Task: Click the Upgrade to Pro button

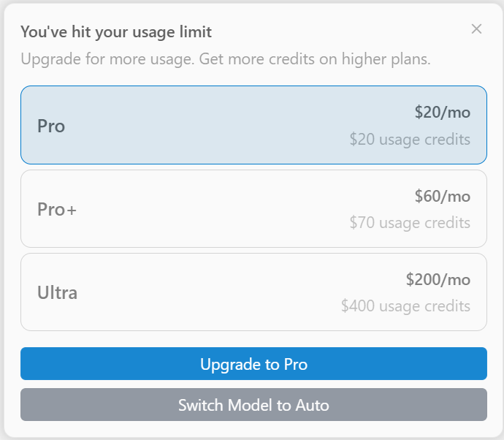Action: pos(253,364)
